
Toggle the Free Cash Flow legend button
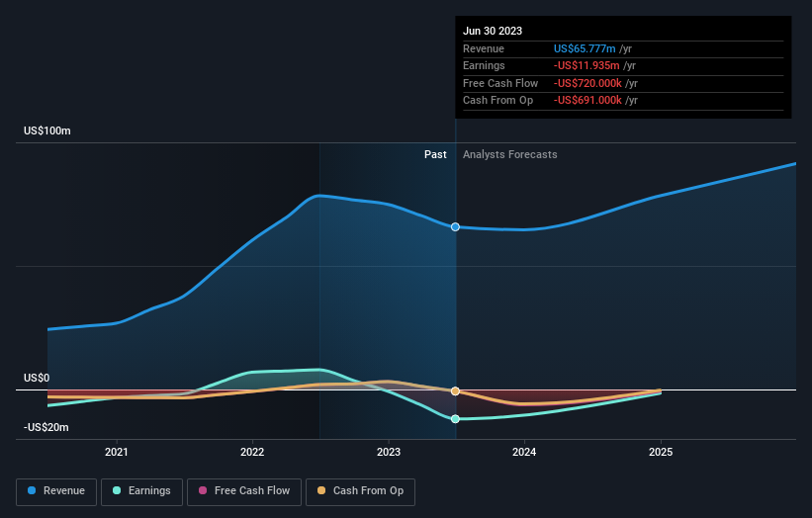(x=244, y=491)
